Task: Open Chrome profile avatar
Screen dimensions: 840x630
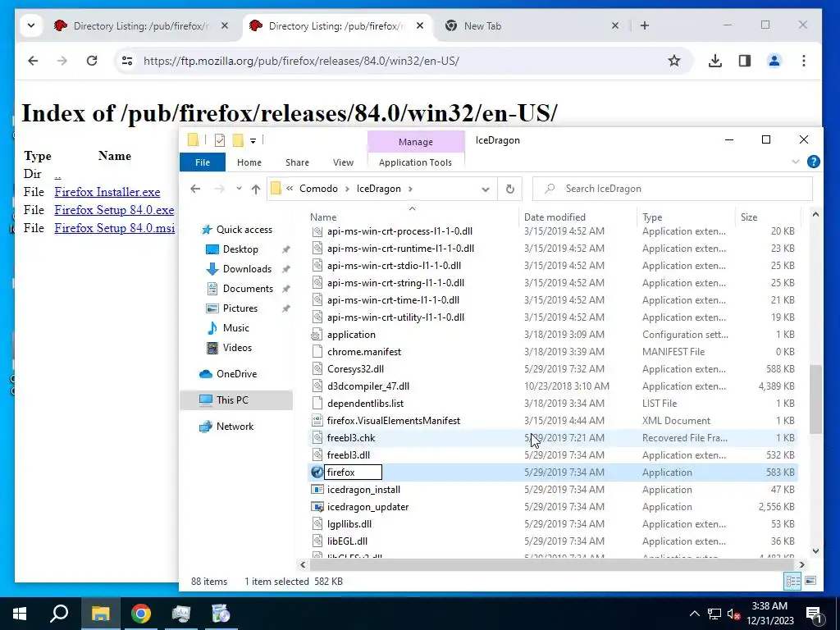Action: click(x=774, y=61)
